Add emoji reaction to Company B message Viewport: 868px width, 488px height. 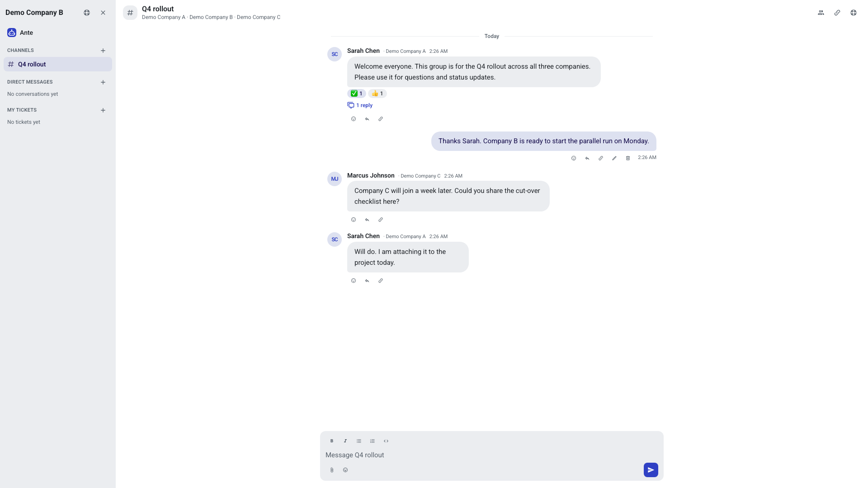(574, 158)
